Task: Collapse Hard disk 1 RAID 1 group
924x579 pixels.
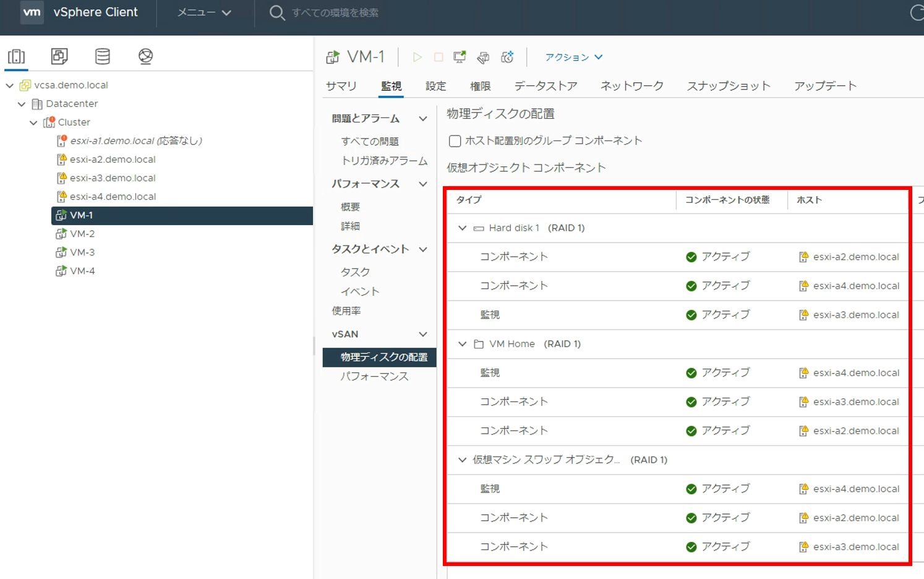Action: pyautogui.click(x=462, y=228)
